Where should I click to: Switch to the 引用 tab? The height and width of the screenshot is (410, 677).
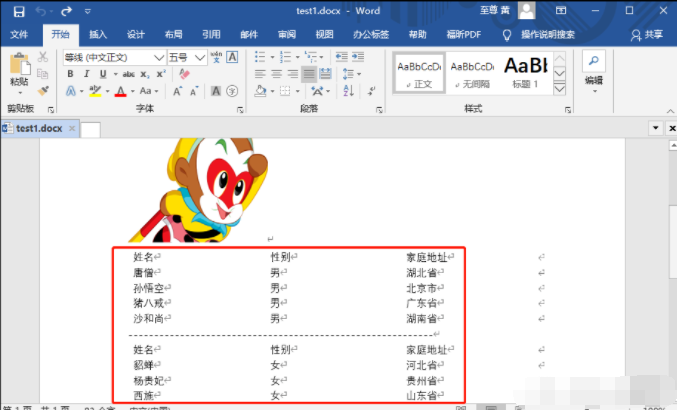tap(212, 35)
